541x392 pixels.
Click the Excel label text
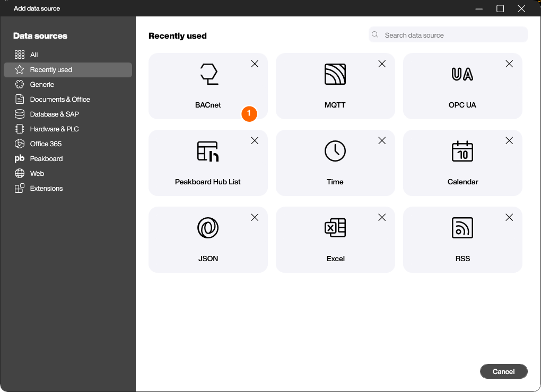click(335, 259)
